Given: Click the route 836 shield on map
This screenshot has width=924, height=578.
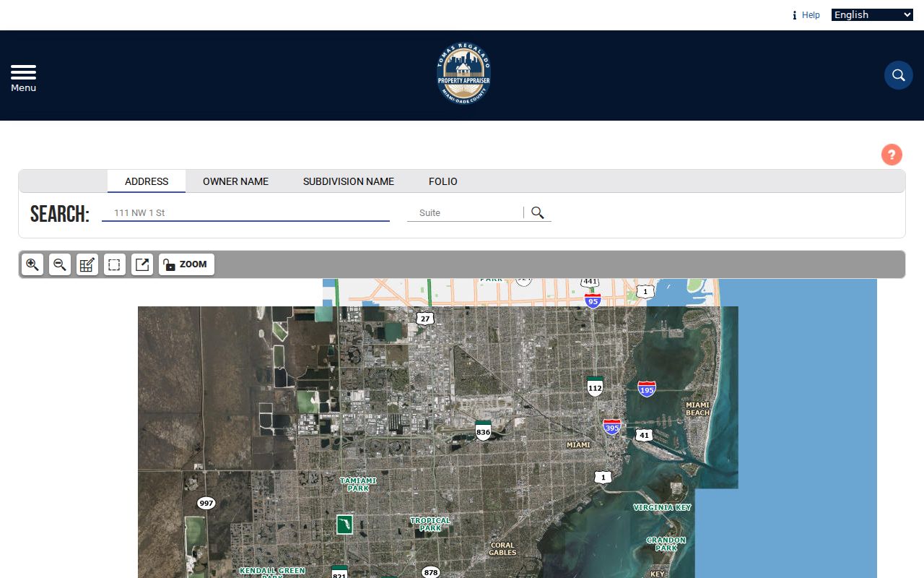Looking at the screenshot, I should [484, 430].
